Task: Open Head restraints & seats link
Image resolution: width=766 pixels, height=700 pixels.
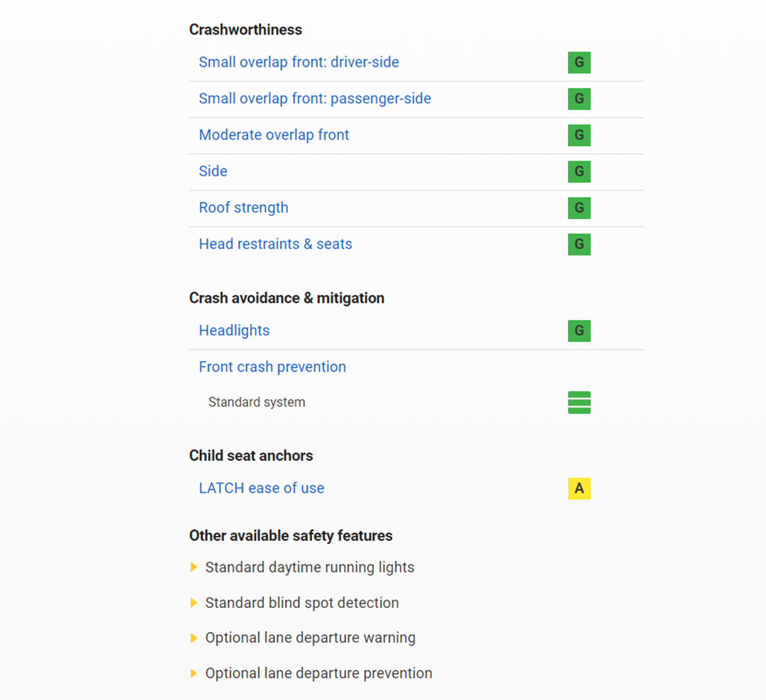Action: pos(275,244)
